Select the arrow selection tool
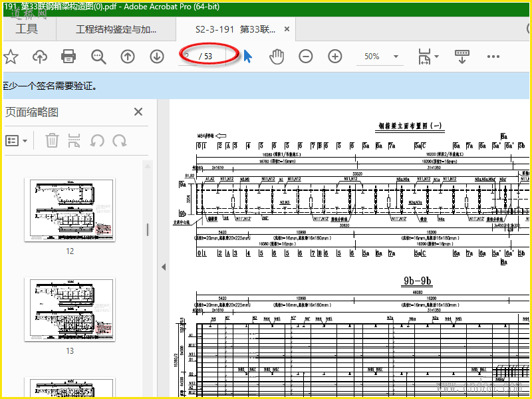The height and width of the screenshot is (399, 532). [247, 57]
